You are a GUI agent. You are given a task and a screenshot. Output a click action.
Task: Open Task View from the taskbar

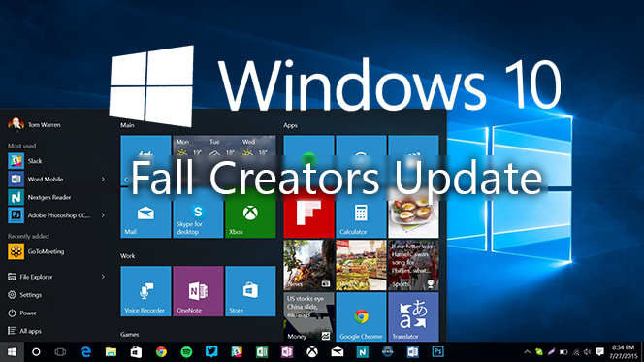[x=60, y=352]
